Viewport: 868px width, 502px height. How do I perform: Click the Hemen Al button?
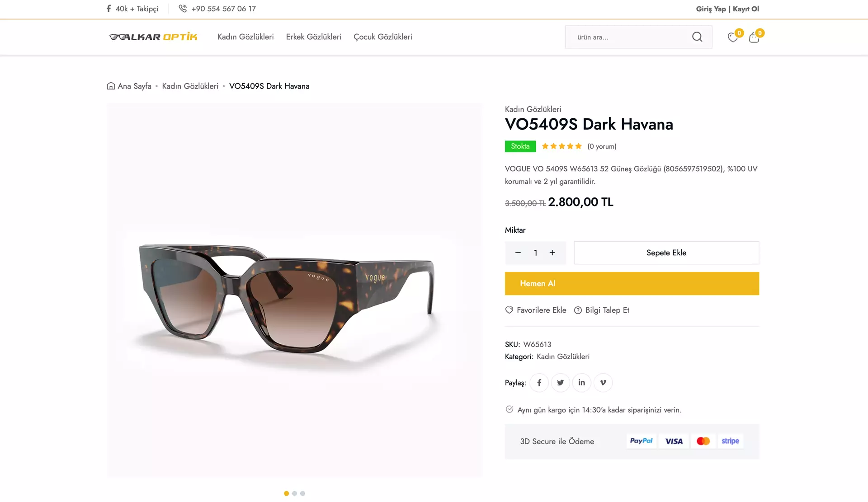click(x=632, y=284)
